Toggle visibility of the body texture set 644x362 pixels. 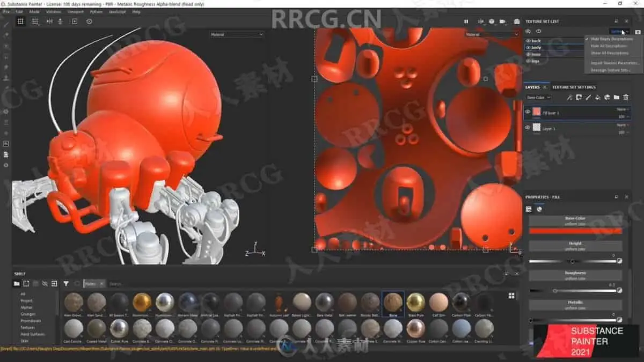528,48
